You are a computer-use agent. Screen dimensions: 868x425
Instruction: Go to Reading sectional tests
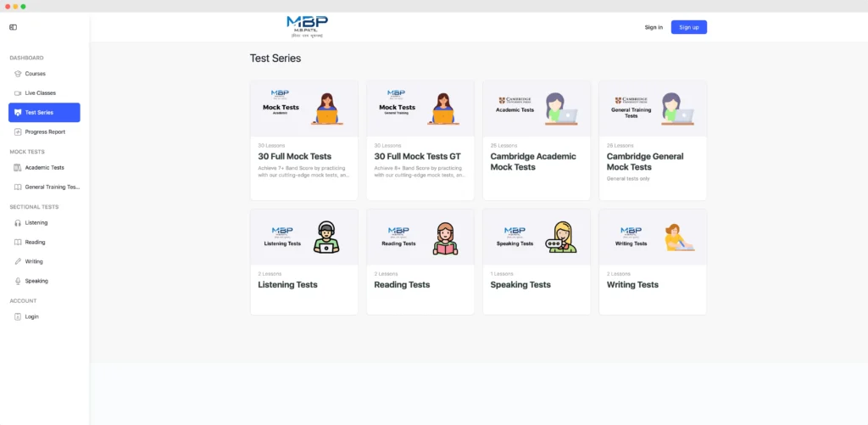coord(35,243)
